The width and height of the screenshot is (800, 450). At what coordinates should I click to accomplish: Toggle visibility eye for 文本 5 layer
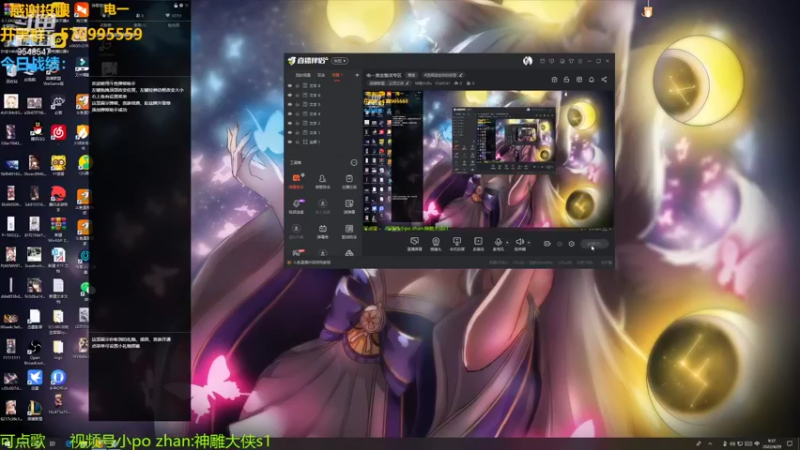coord(290,105)
